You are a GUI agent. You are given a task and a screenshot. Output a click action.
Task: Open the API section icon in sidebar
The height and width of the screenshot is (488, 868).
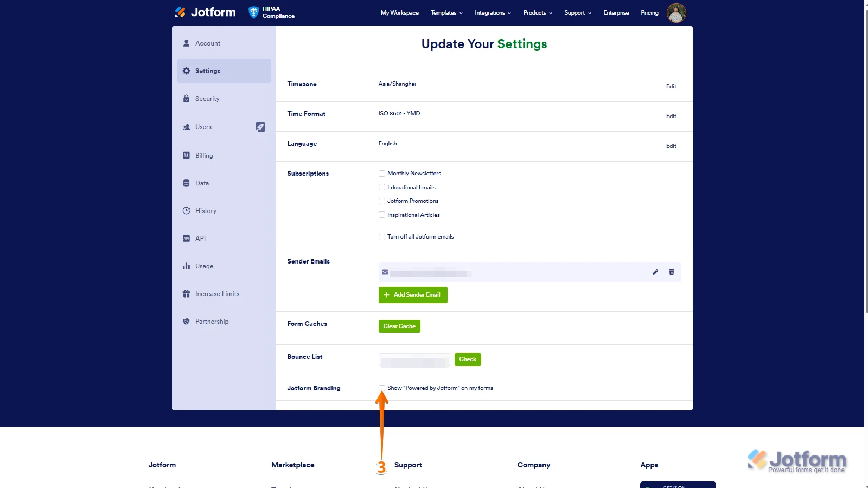click(x=187, y=239)
